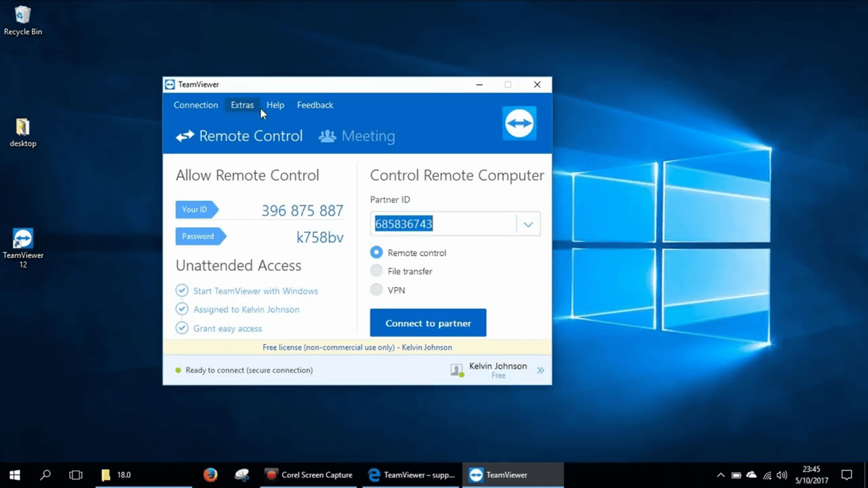868x488 pixels.
Task: Select the VPN radio button
Action: pos(376,290)
